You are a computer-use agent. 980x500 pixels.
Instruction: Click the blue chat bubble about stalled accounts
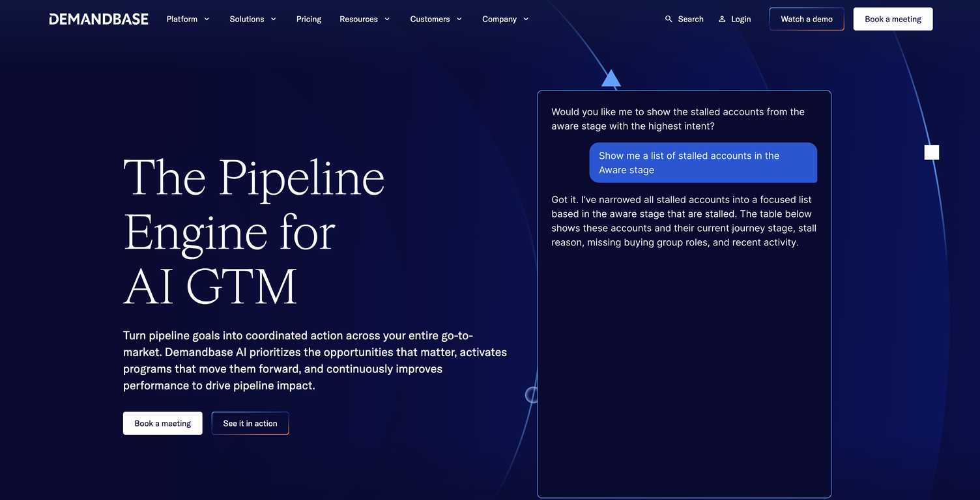tap(703, 163)
